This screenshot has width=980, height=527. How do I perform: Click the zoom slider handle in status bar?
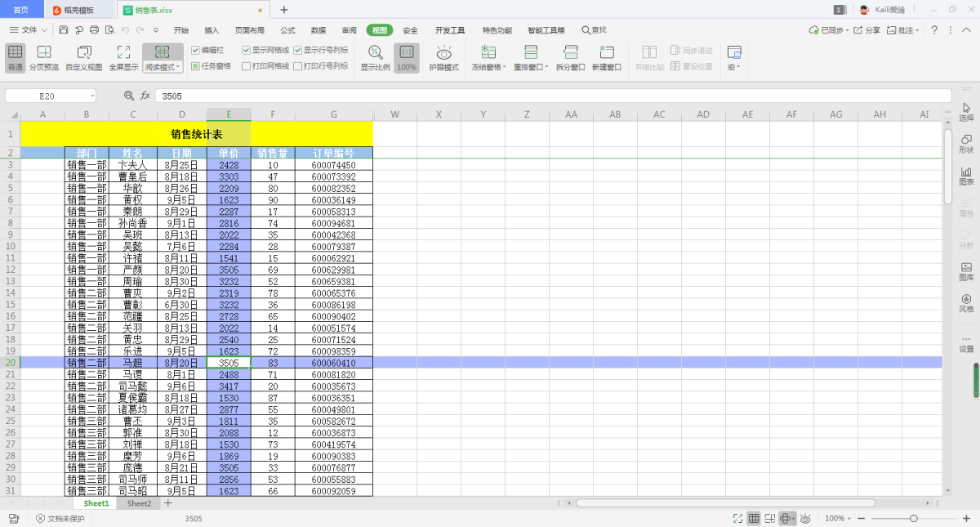pyautogui.click(x=914, y=519)
